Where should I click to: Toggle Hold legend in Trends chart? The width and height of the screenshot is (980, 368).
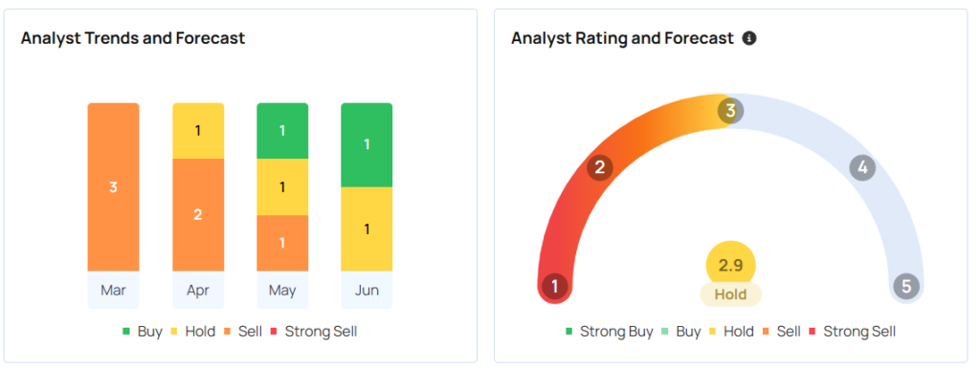192,331
